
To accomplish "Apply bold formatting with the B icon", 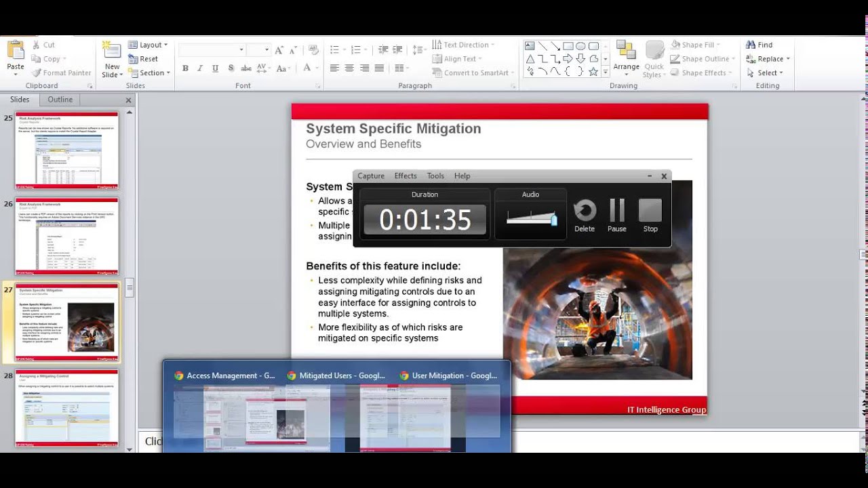I will pos(185,68).
